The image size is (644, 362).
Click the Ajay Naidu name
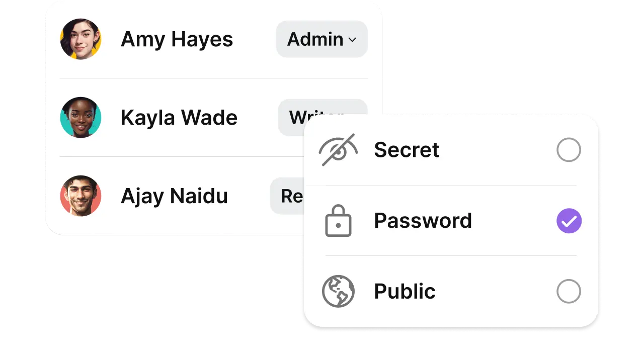[175, 196]
